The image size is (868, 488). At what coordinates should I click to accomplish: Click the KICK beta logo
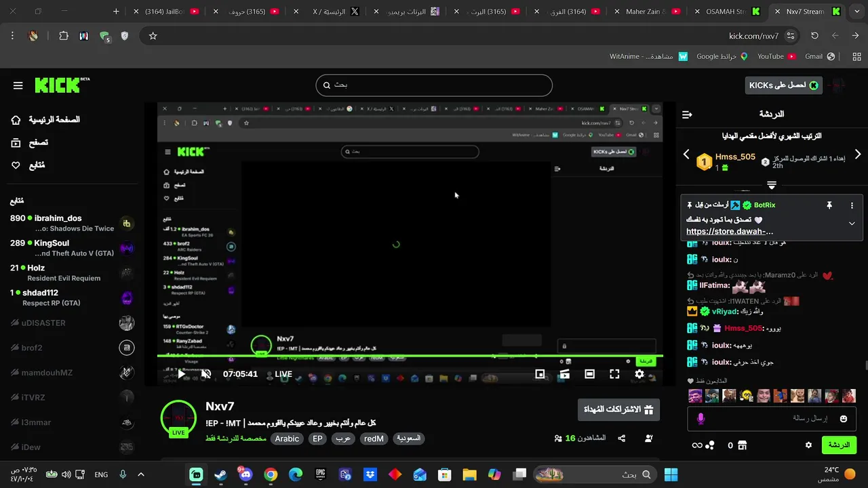click(x=62, y=85)
